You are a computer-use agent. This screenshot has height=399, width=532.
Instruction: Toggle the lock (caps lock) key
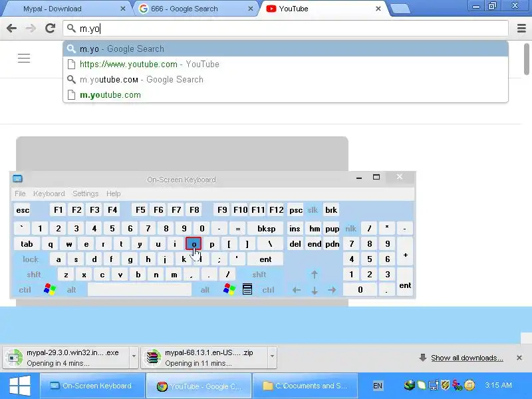coord(31,259)
